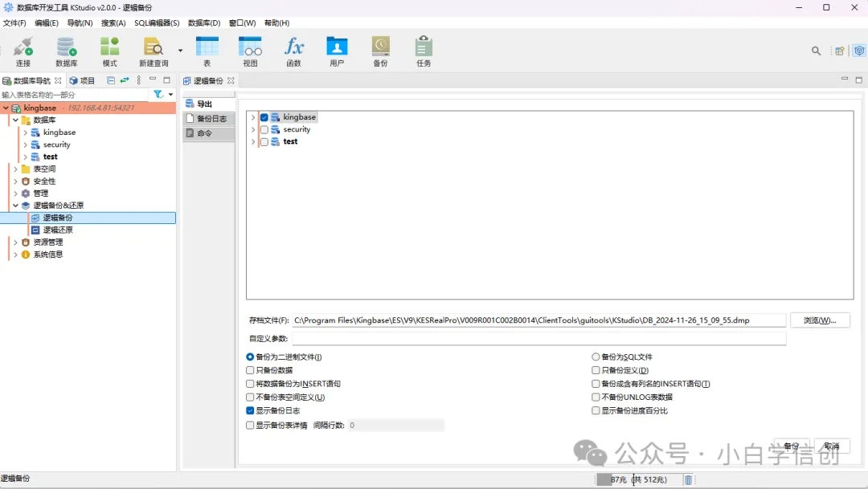Collapse the 数据库 folder in navigator
The width and height of the screenshot is (868, 489).
pyautogui.click(x=15, y=120)
